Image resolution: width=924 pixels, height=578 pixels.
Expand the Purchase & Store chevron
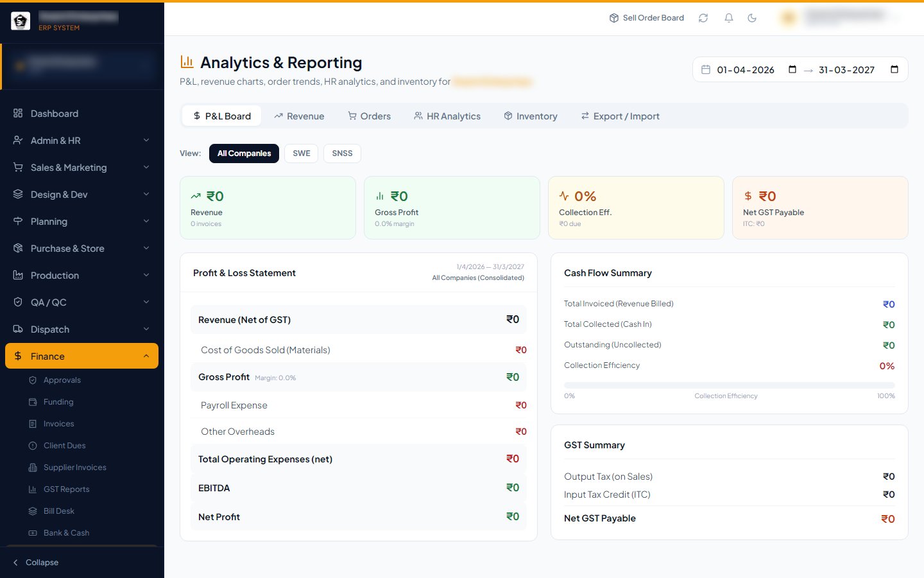146,248
